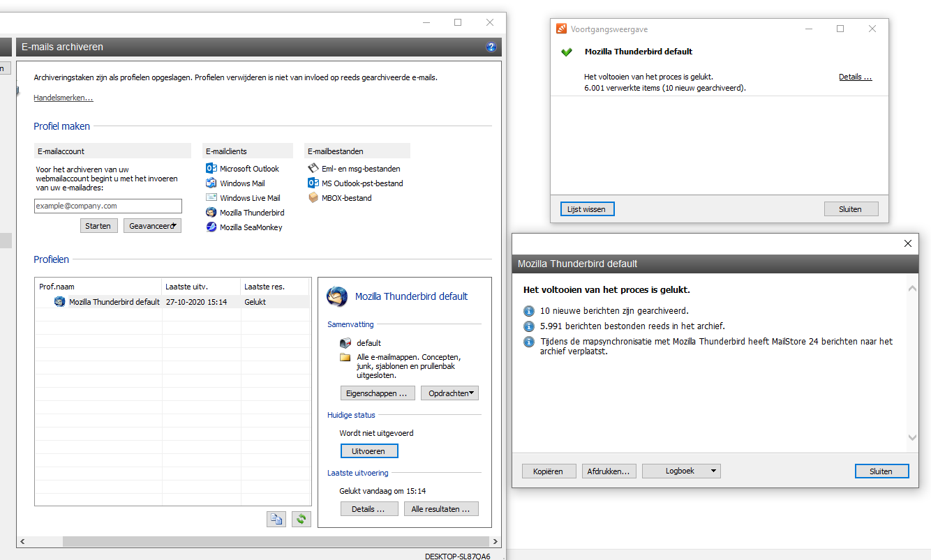Pick Mozilla SeaMonkey in the E-mailclients list
The image size is (931, 560).
244,227
